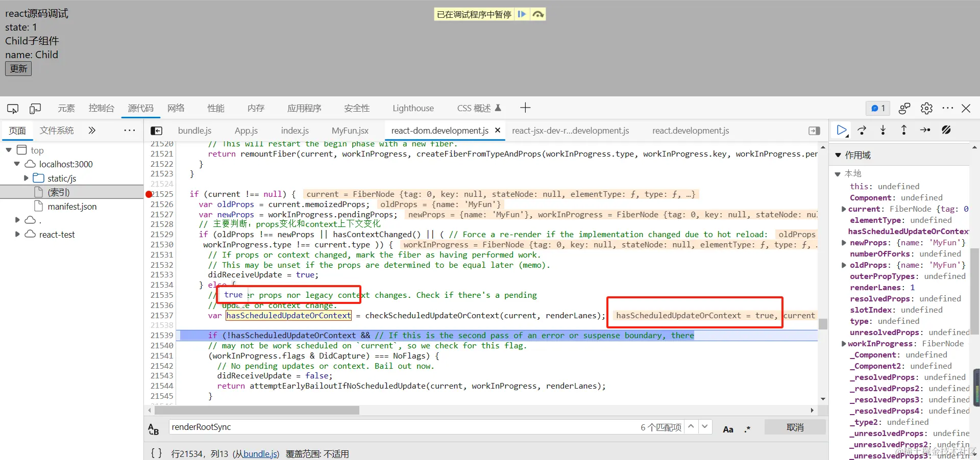Screen dimensions: 980x460
Task: Step out of current function
Action: (904, 130)
